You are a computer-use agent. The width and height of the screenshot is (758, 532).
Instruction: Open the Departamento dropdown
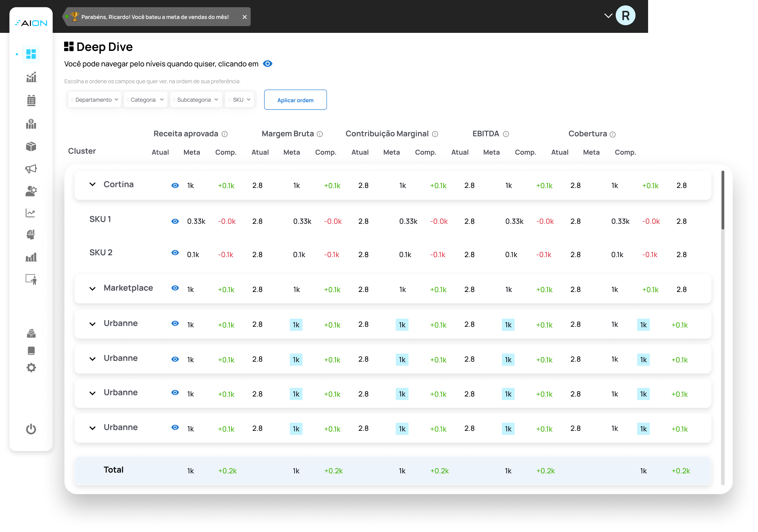tap(94, 100)
